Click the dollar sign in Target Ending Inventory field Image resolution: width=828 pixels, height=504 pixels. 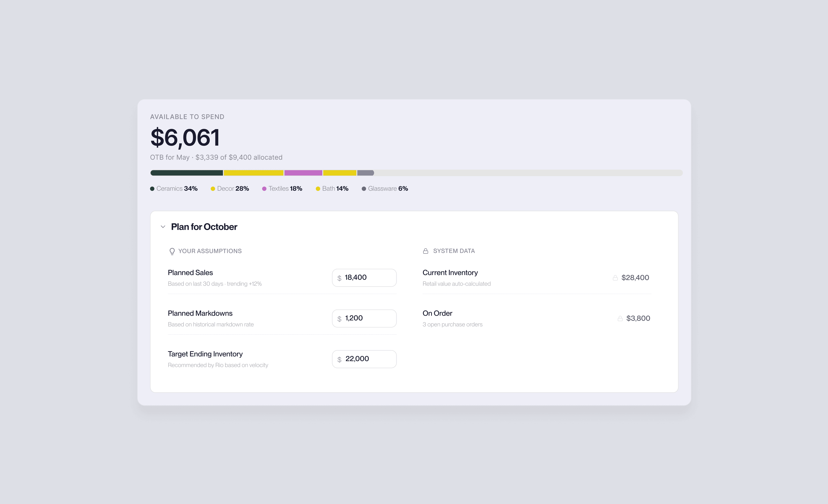tap(339, 359)
